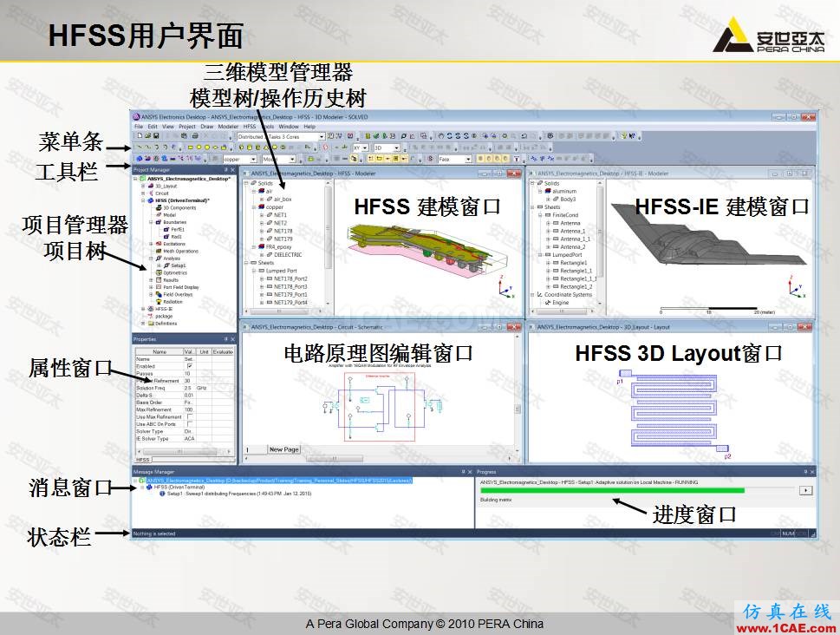
Task: Pin the Project Manager panel
Action: tap(226, 170)
